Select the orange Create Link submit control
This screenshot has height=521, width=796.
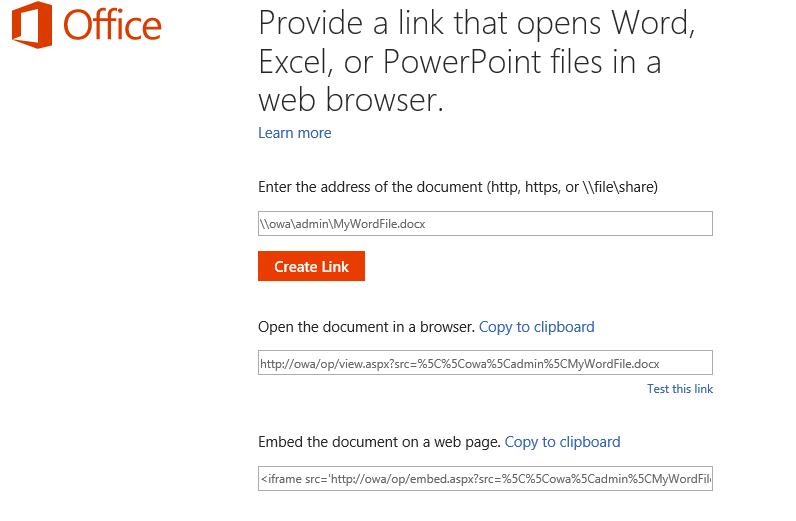pos(311,266)
